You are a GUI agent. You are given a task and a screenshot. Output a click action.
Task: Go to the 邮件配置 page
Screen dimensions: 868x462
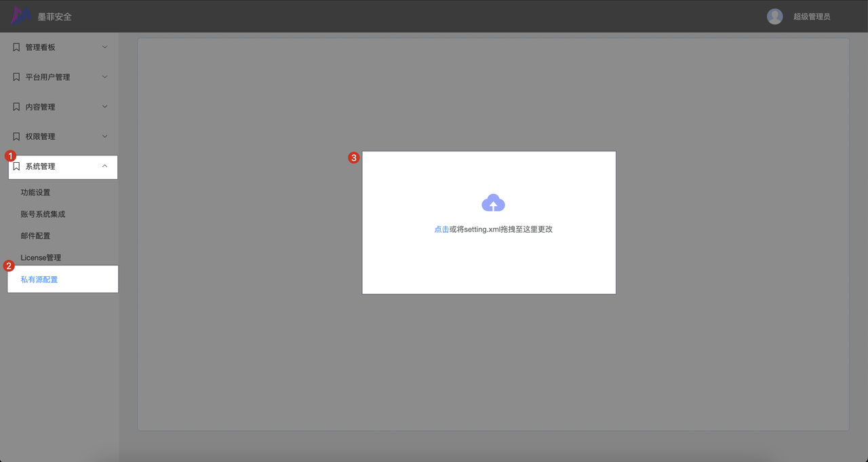point(35,236)
